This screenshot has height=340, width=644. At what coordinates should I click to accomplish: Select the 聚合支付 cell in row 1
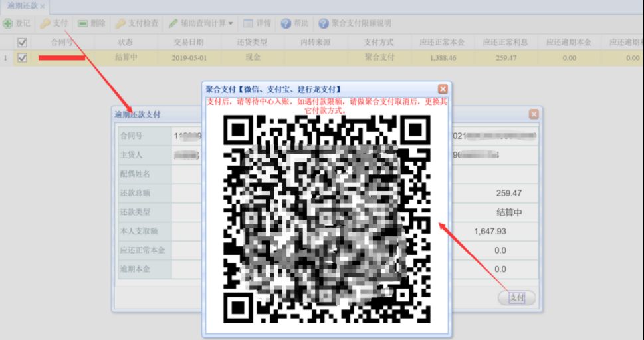pos(379,58)
